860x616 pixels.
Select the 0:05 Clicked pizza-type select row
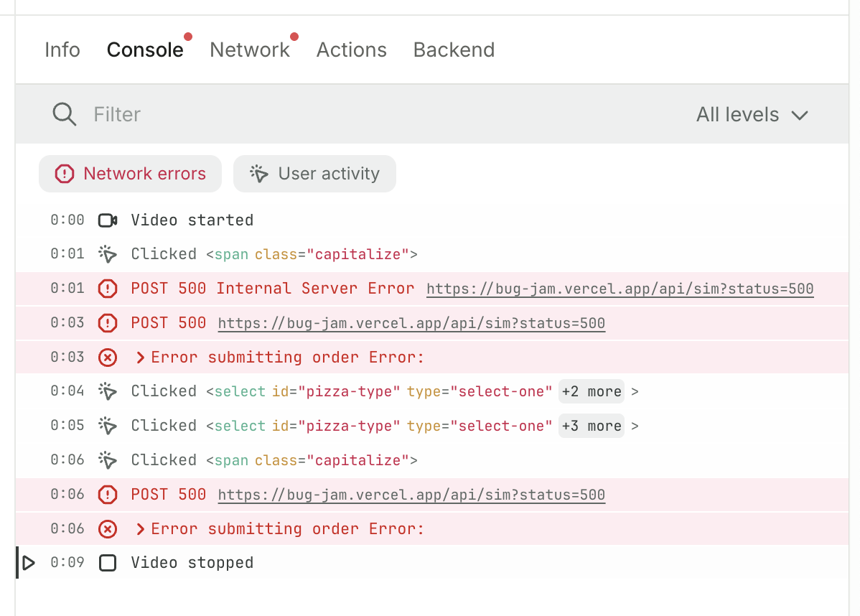click(x=432, y=426)
